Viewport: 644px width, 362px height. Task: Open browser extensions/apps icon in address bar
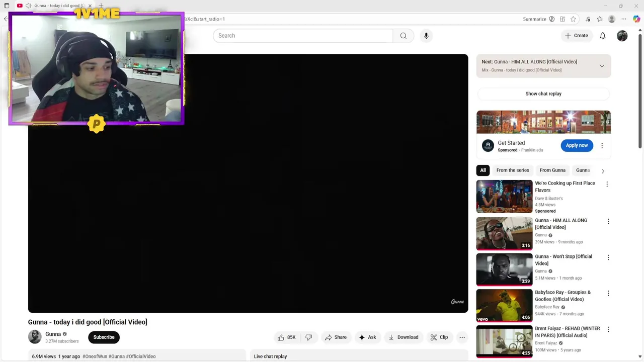click(562, 19)
